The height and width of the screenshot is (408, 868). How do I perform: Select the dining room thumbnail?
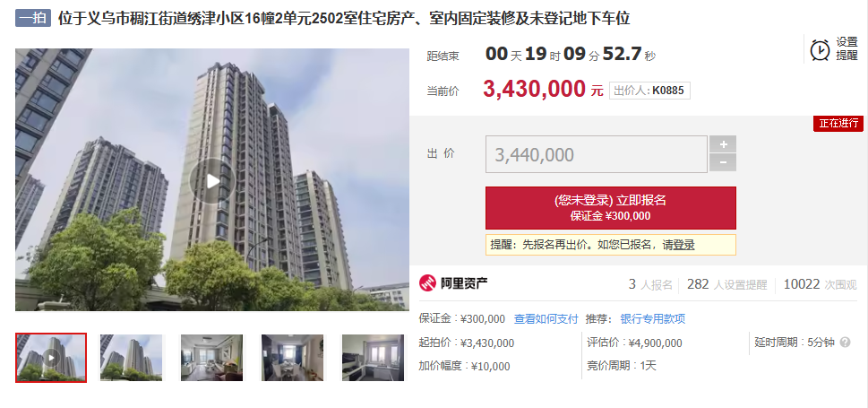[x=292, y=358]
